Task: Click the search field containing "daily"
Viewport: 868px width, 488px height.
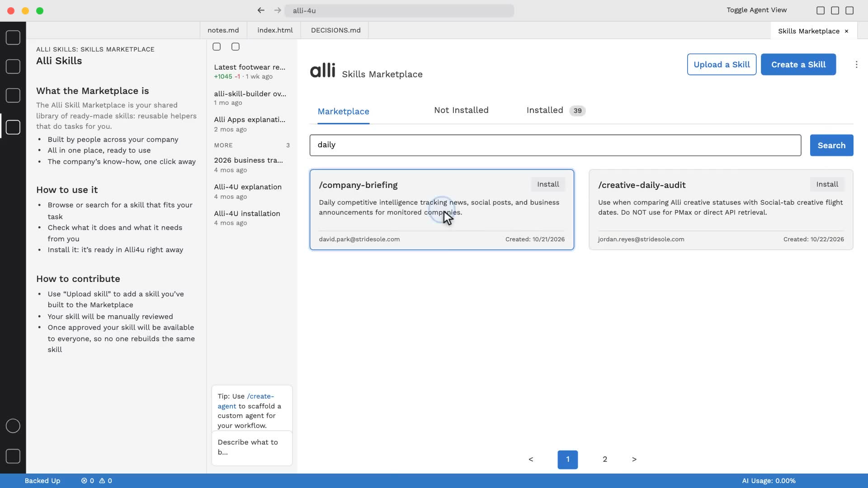Action: click(555, 145)
